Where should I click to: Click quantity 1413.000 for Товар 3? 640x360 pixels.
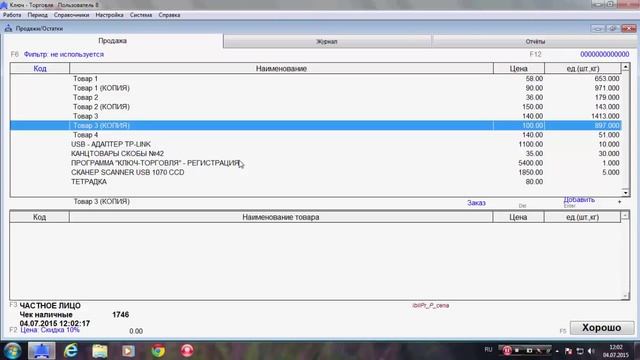605,116
